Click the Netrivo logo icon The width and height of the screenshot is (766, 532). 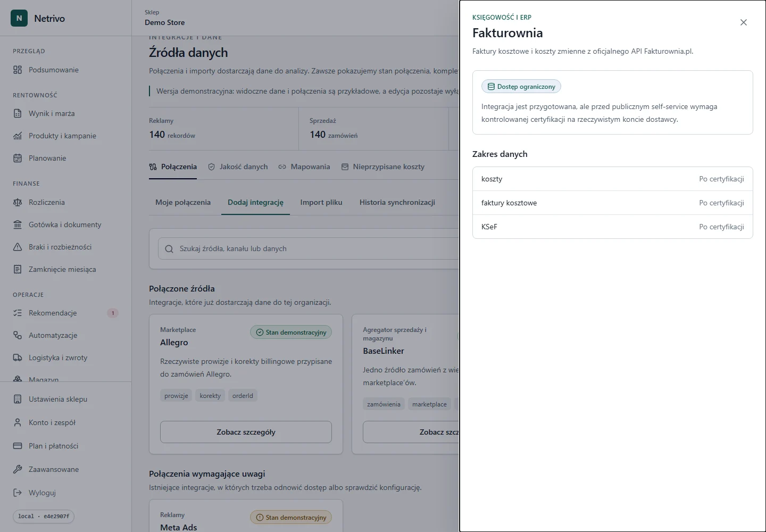tap(19, 18)
